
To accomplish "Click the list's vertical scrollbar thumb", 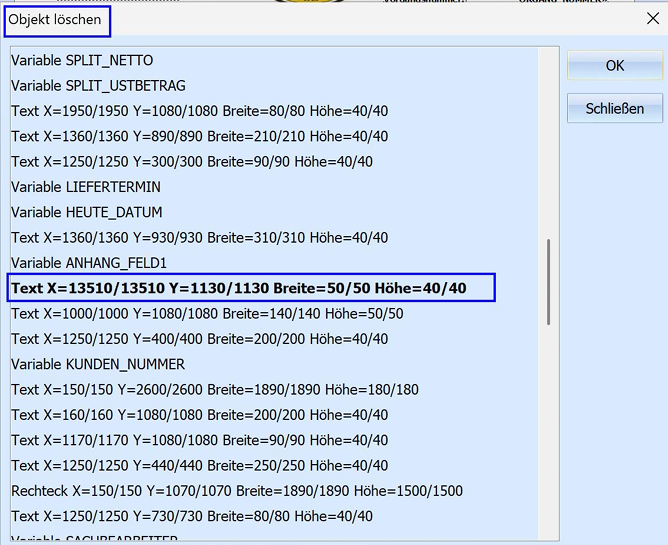I will (x=549, y=282).
